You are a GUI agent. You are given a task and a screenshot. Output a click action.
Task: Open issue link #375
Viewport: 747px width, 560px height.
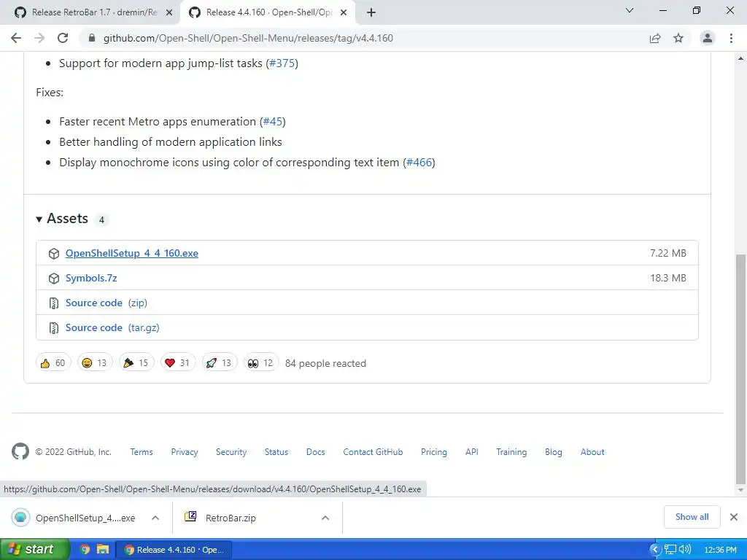pos(282,63)
